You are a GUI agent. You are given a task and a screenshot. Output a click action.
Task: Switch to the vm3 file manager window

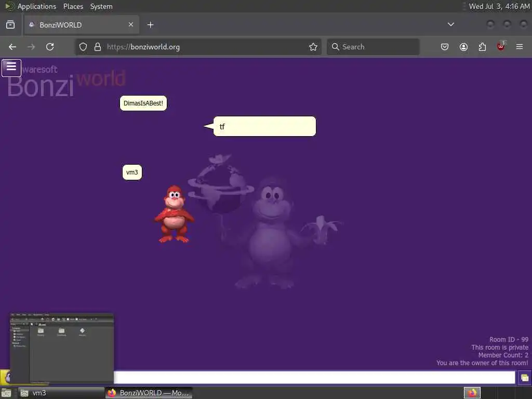(61, 393)
